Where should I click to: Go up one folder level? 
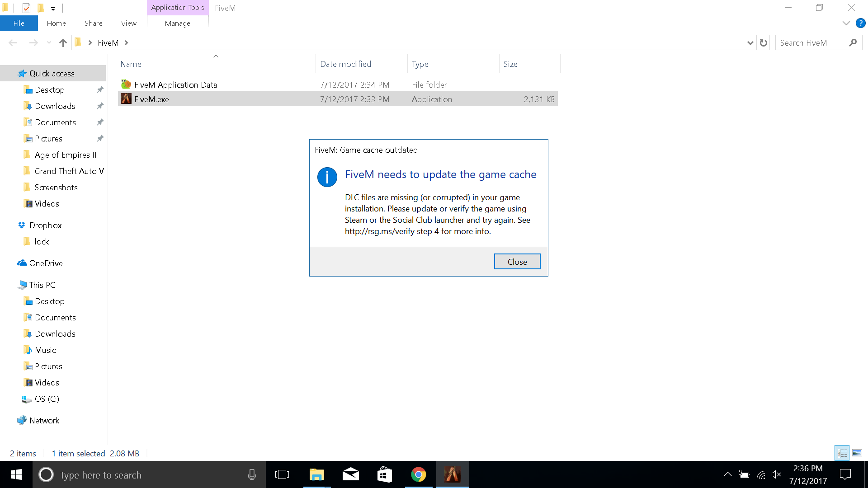click(63, 42)
